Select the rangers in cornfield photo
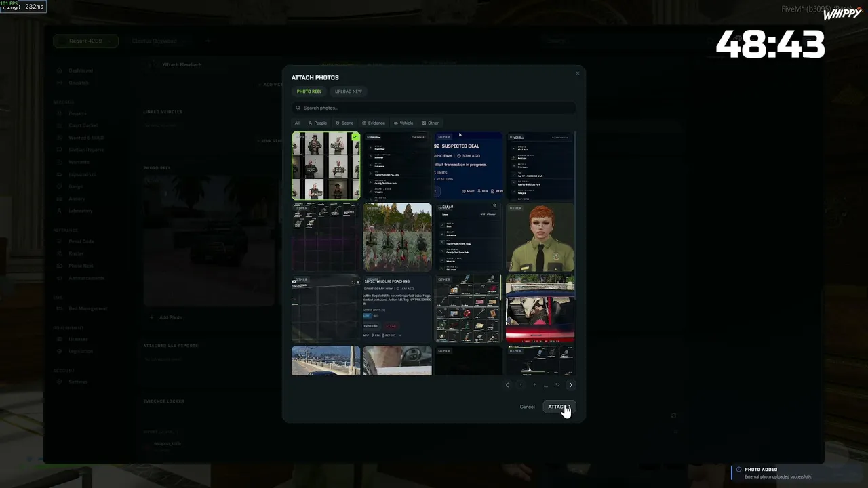 tap(397, 237)
